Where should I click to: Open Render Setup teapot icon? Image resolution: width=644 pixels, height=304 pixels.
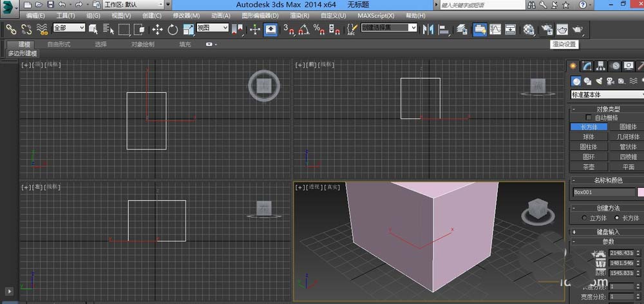[x=546, y=29]
